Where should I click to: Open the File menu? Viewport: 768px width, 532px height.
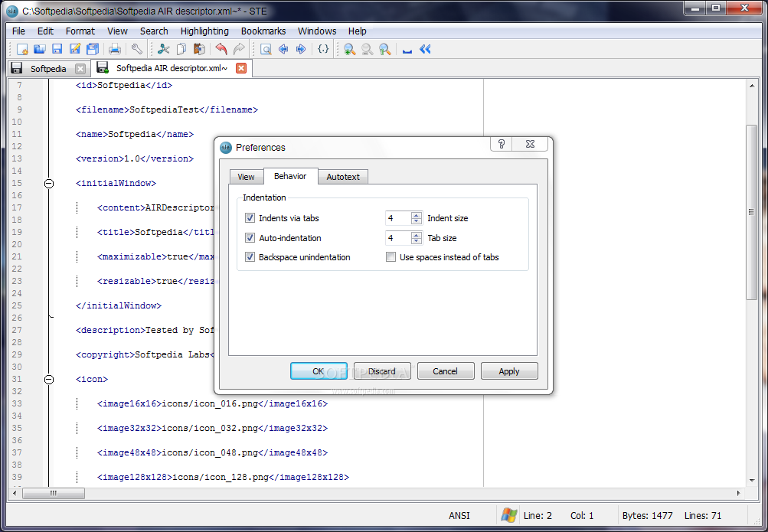coord(18,31)
